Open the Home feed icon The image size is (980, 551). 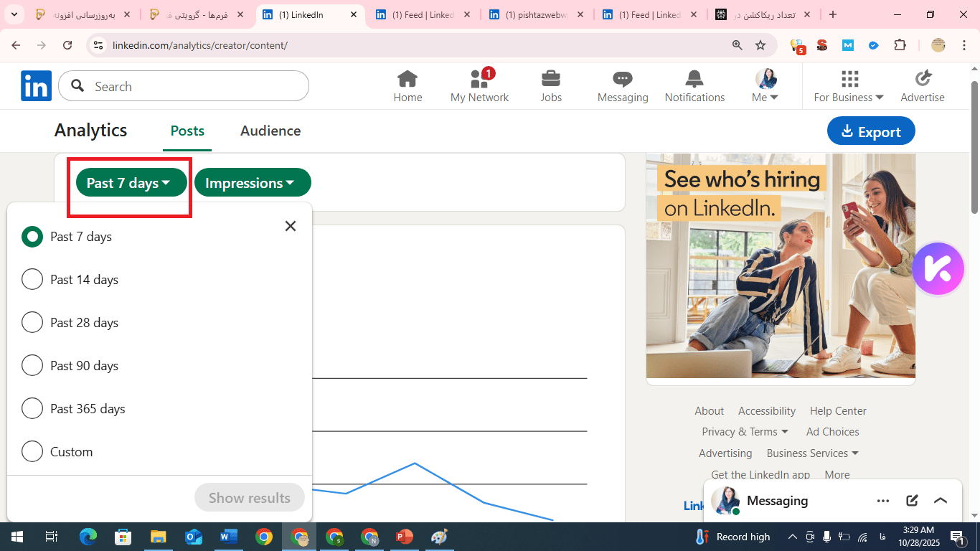[407, 79]
